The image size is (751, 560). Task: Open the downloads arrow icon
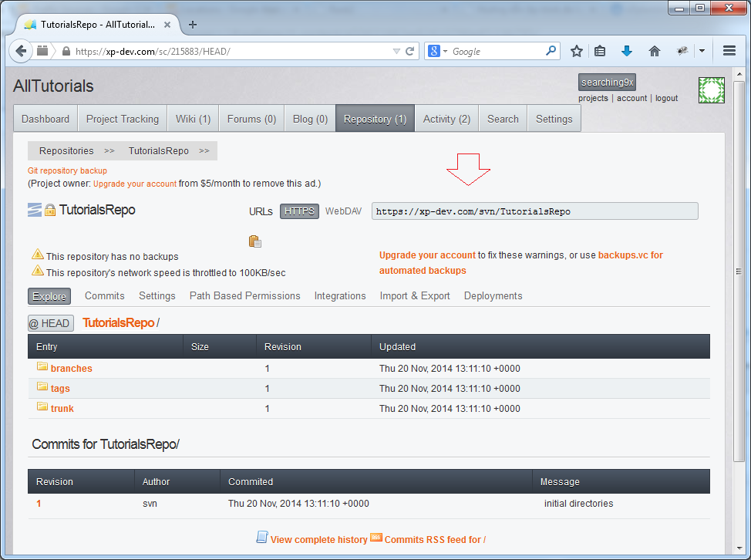626,51
